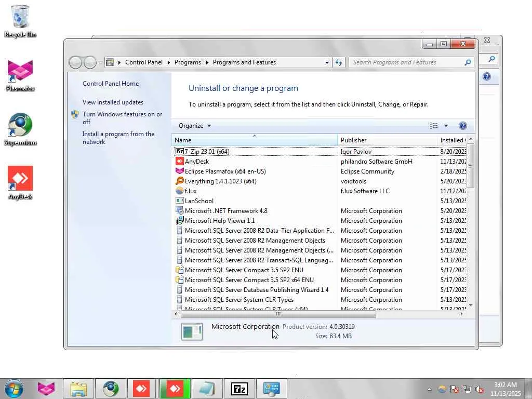Open the Organize dropdown menu
Viewport: 532px width, 399px height.
click(x=195, y=126)
